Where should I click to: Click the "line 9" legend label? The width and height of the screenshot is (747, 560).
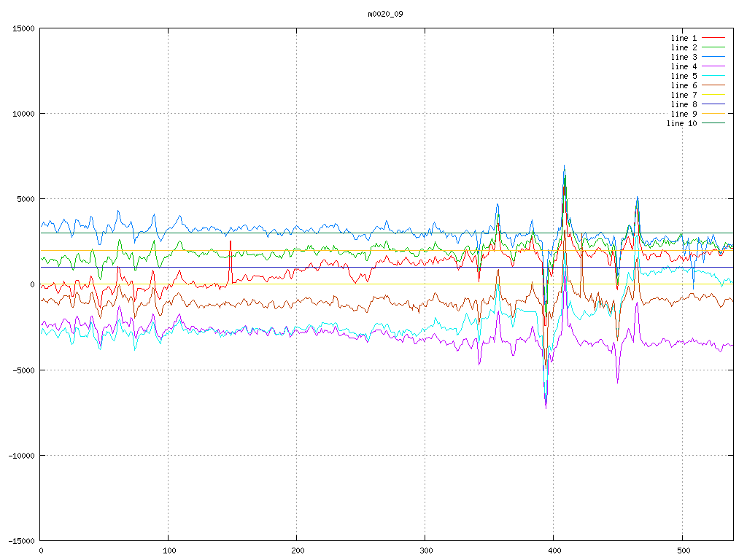684,114
